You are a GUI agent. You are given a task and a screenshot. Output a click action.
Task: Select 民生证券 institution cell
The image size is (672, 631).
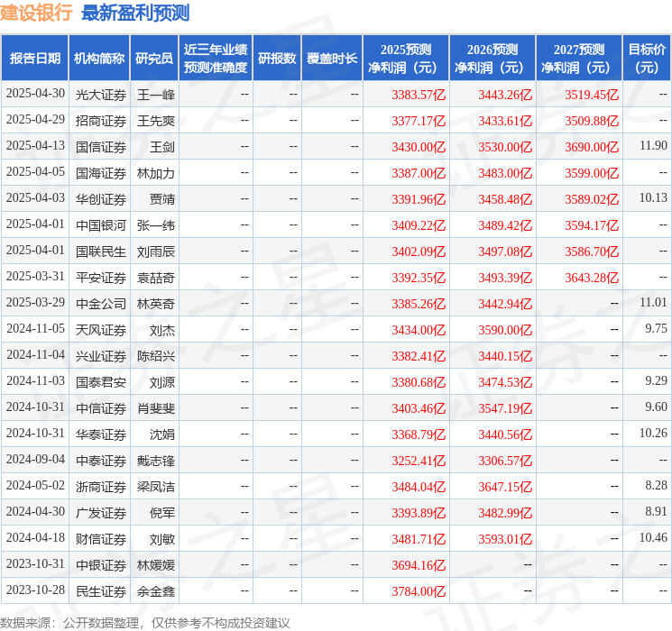tap(101, 591)
